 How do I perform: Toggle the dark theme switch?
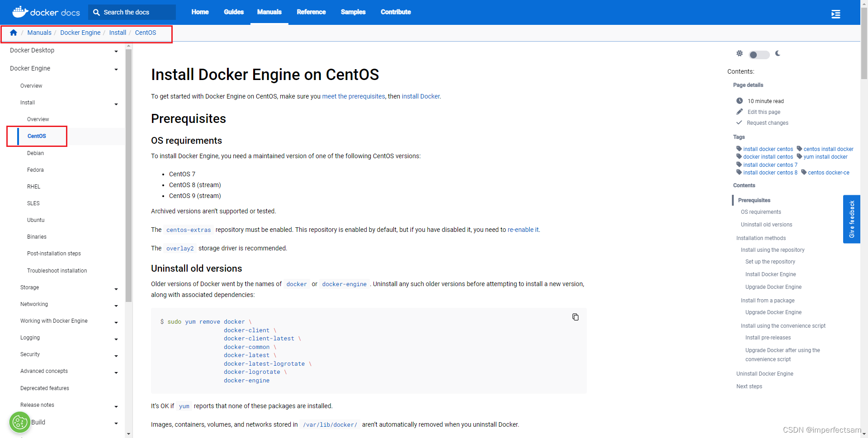click(759, 55)
